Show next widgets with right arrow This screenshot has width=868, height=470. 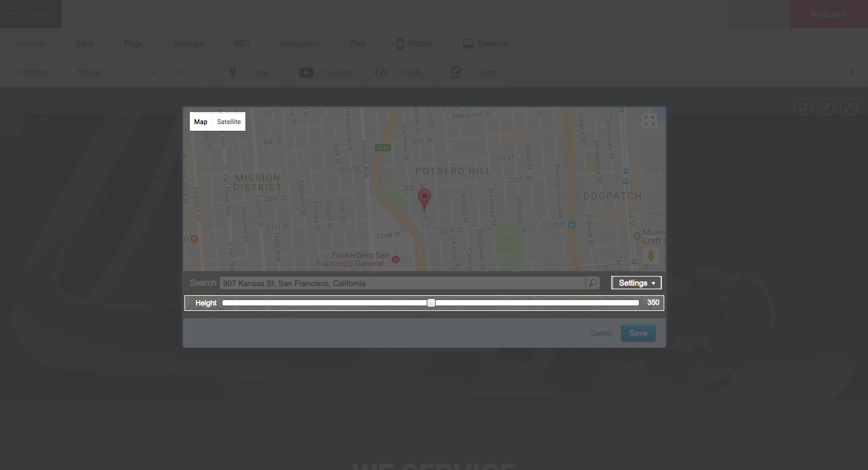[852, 72]
